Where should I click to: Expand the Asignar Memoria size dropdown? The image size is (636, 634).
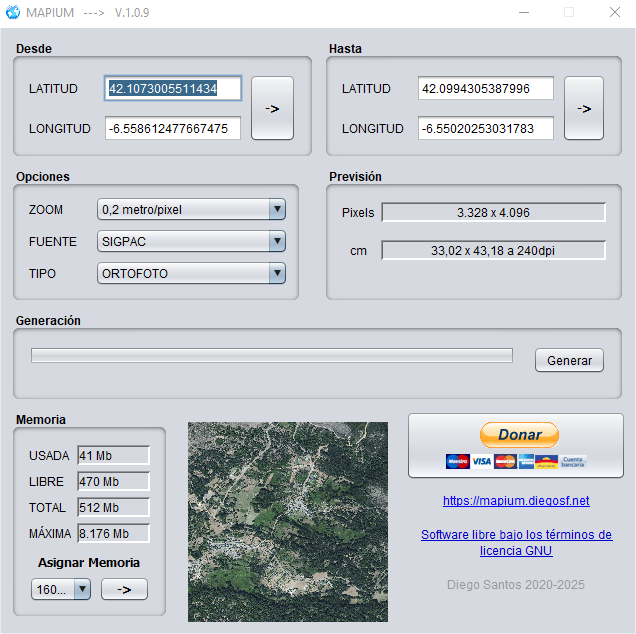61,589
